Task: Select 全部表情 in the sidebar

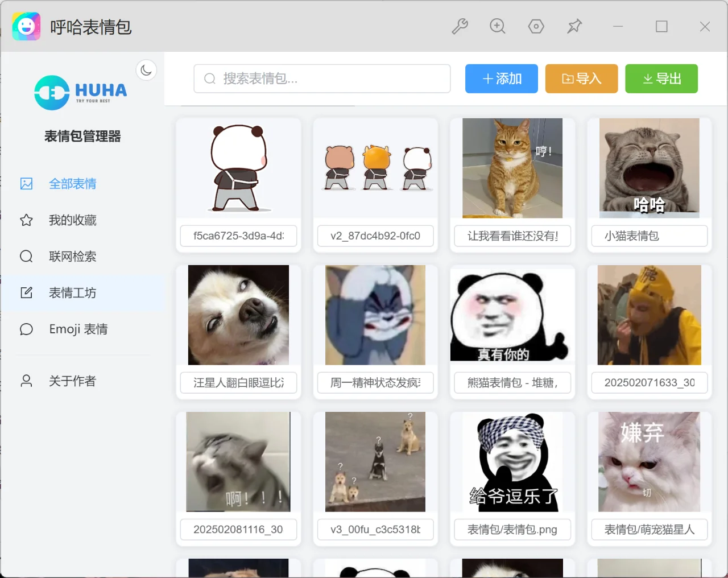Action: 74,184
